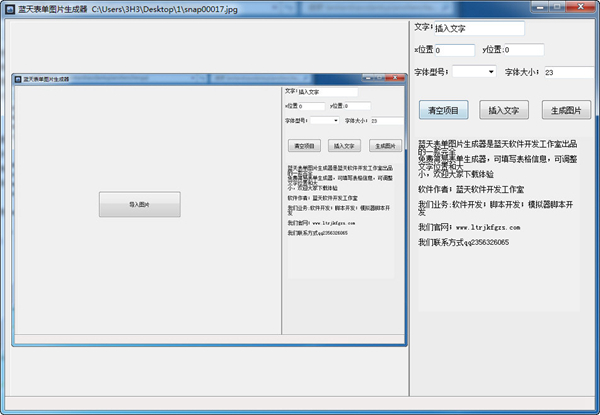Click the small app icon in the embedded preview window
600x415 pixels.
pos(17,79)
